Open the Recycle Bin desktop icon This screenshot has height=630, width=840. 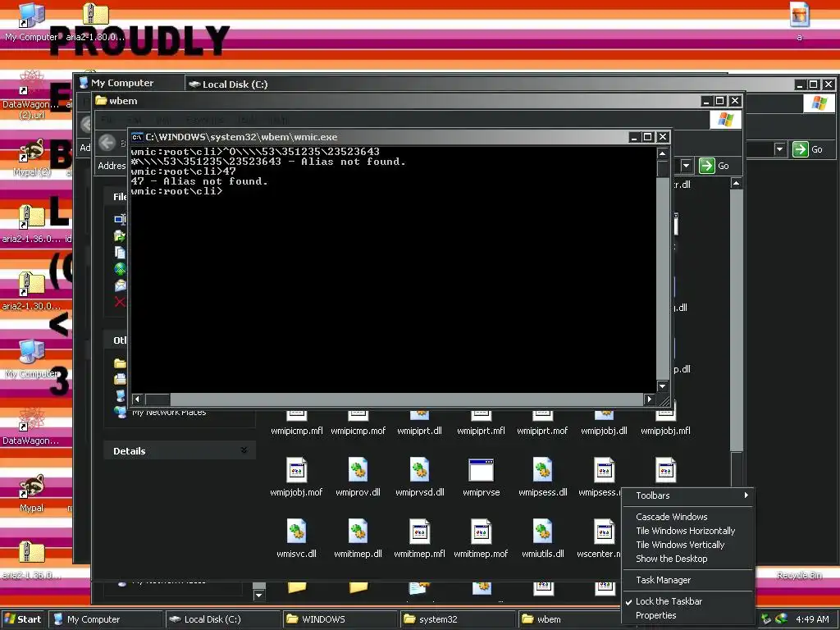[799, 575]
